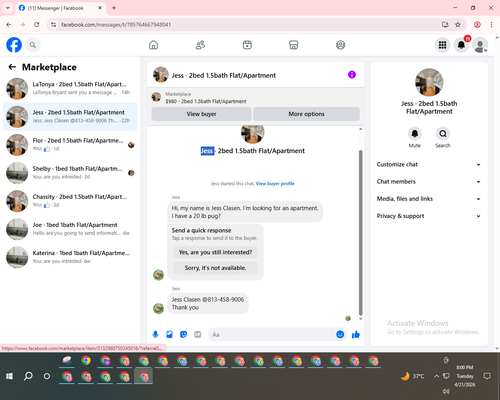Reload the page
This screenshot has width=500, height=400.
click(x=37, y=25)
